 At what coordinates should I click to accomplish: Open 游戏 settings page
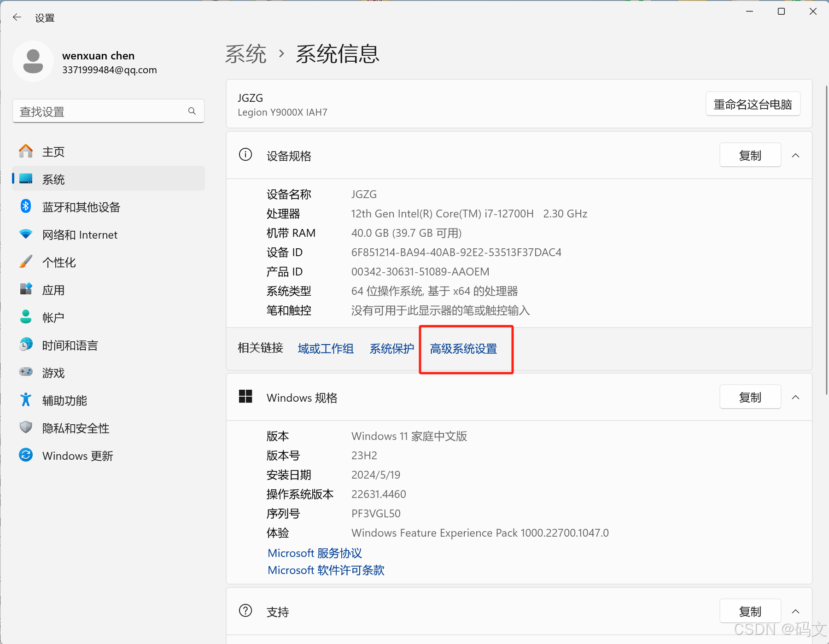(108, 373)
